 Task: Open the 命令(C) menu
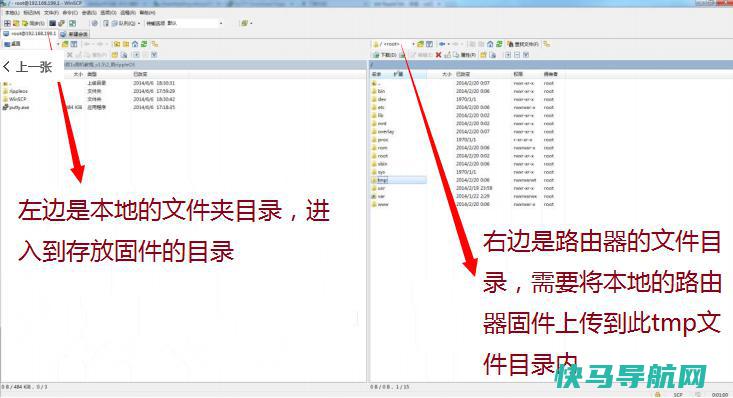point(70,13)
